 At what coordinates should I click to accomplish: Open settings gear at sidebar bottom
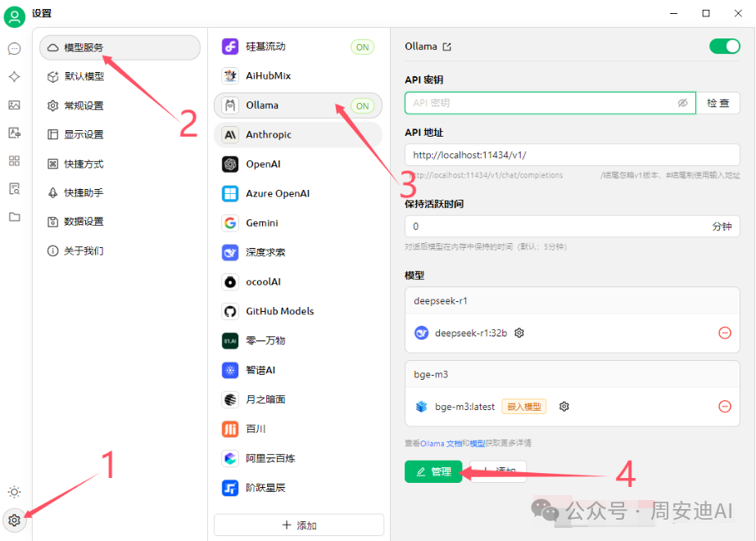pos(15,521)
